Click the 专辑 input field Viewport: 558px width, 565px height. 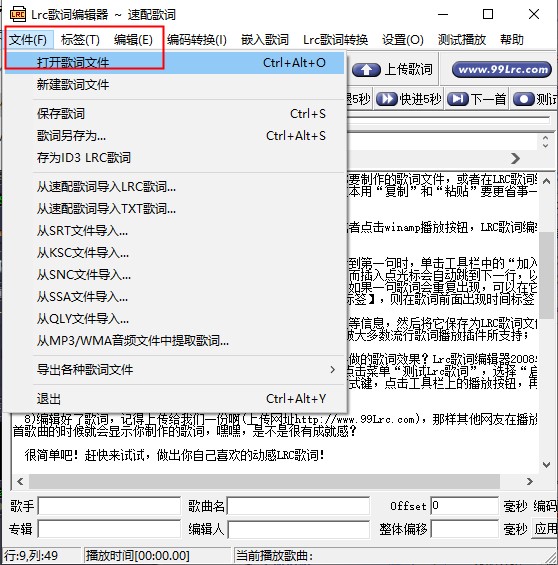pos(109,529)
